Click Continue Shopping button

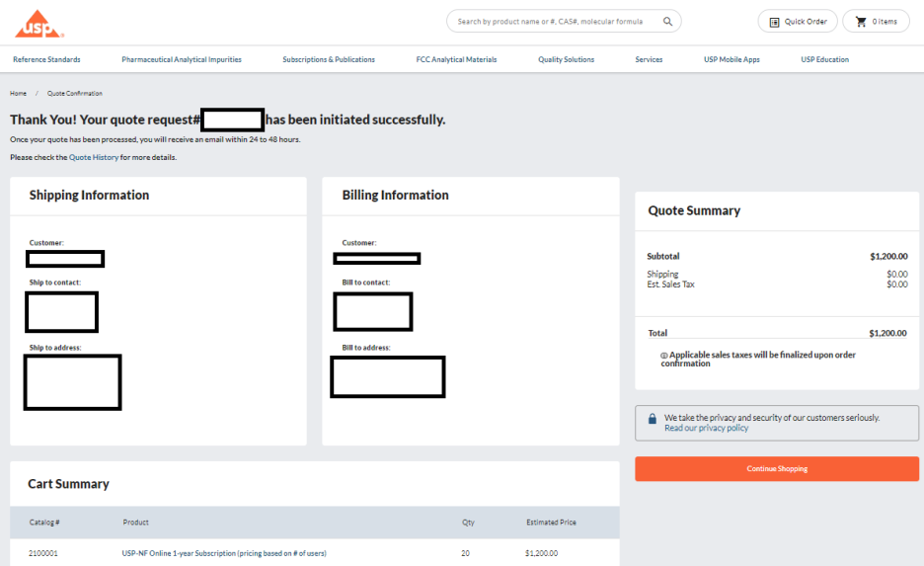777,469
